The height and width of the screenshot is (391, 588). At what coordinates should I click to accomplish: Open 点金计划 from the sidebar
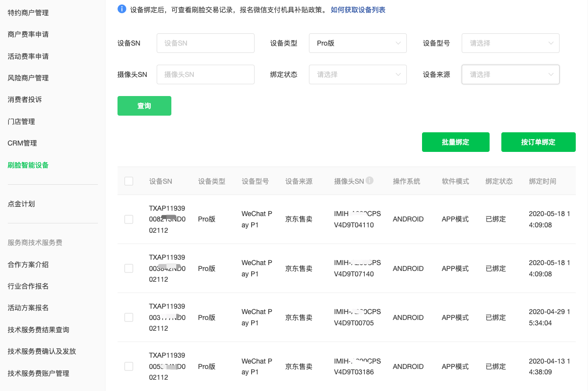tap(22, 204)
